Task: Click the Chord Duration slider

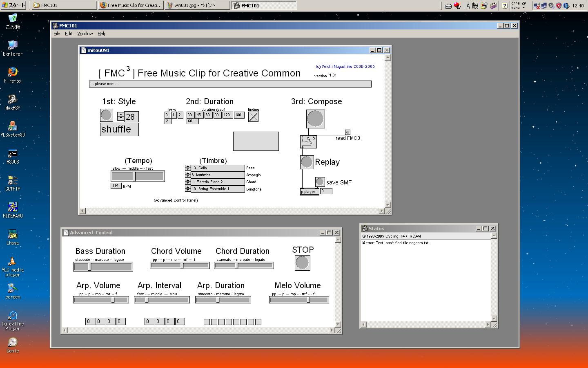Action: pyautogui.click(x=244, y=265)
